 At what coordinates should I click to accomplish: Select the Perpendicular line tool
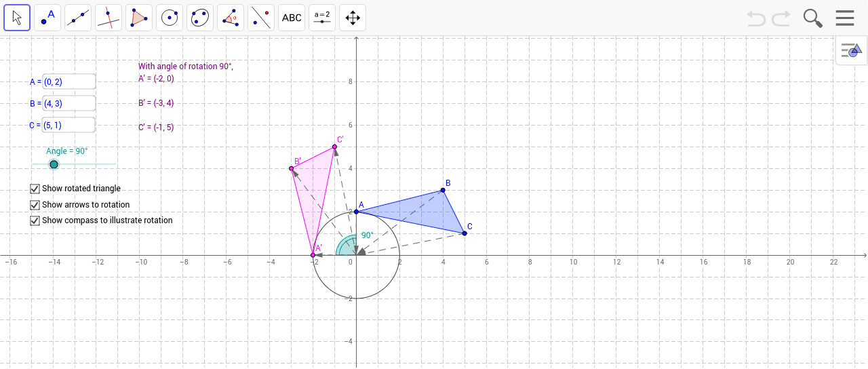pos(108,18)
